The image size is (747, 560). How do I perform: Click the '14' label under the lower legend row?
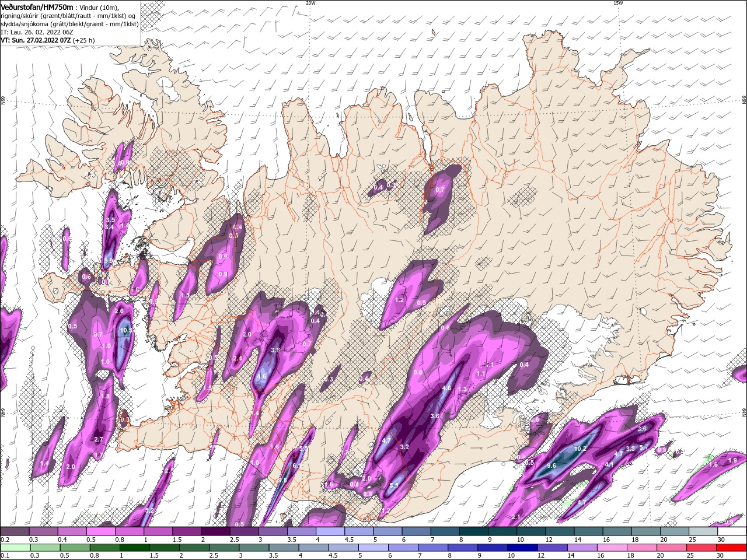click(571, 556)
